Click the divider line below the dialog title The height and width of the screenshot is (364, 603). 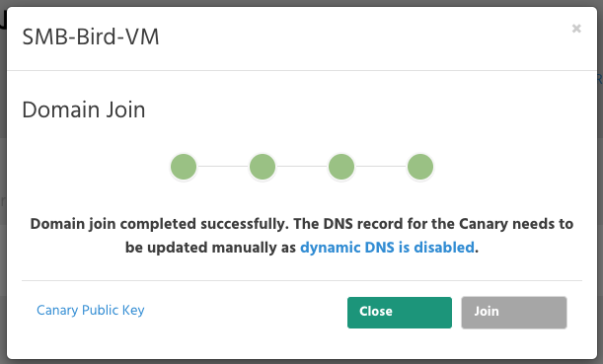point(302,70)
